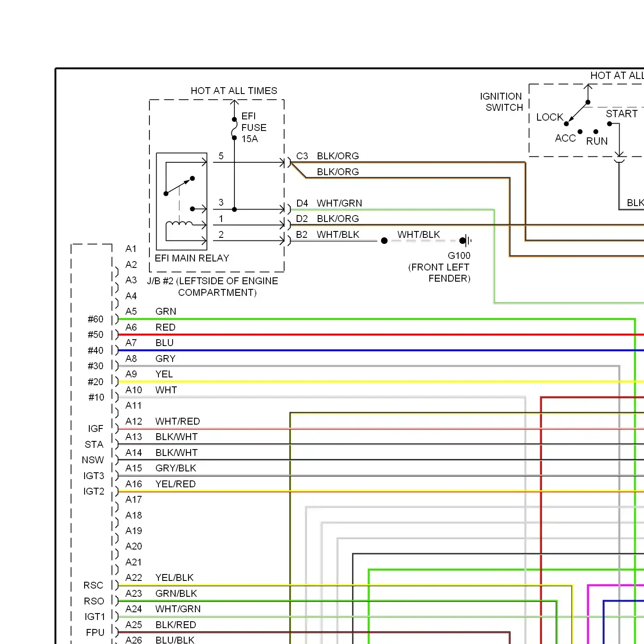Click the BLK/WHT label at A14
The image size is (644, 644).
(176, 453)
